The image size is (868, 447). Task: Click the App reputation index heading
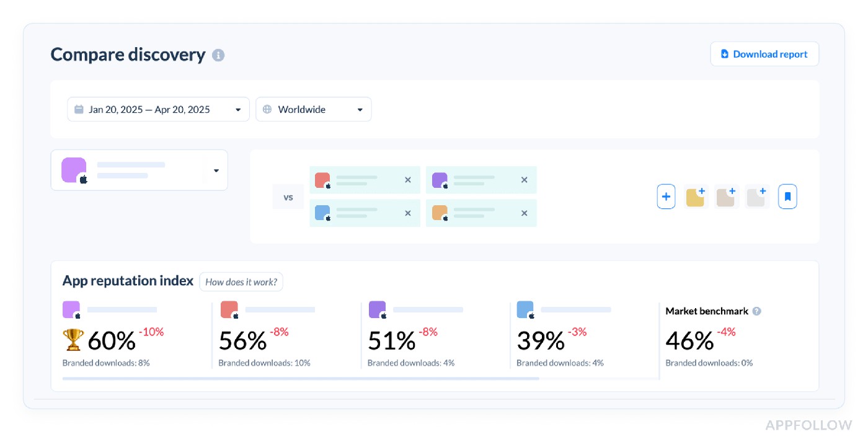128,281
